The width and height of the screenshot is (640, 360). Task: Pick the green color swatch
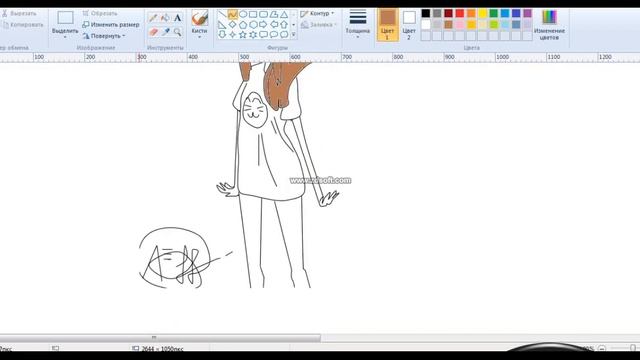pos(493,13)
